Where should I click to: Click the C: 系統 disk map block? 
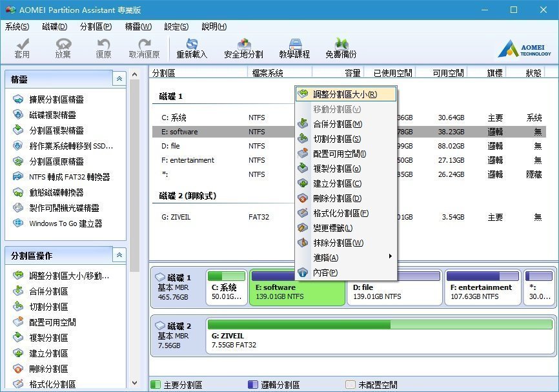tap(227, 287)
